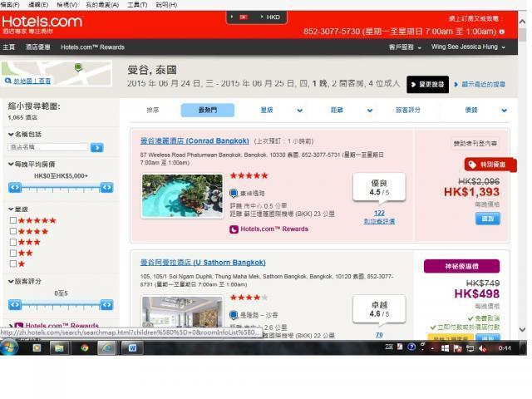This screenshot has width=532, height=399.
Task: Click the volume icon in system tray
Action: [482, 348]
